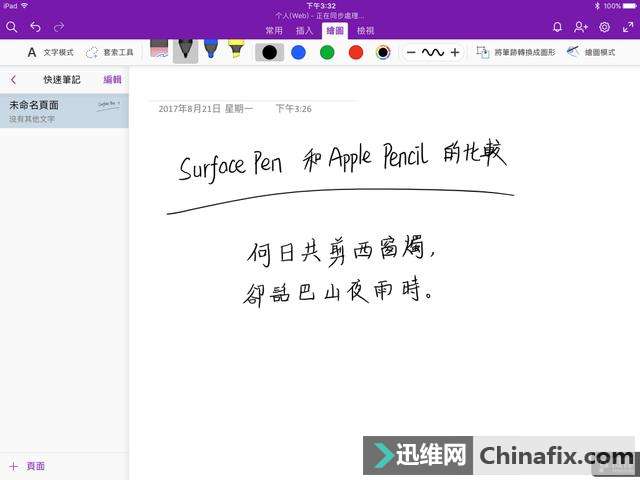Redo the last action
Image resolution: width=640 pixels, height=480 pixels.
click(x=59, y=27)
